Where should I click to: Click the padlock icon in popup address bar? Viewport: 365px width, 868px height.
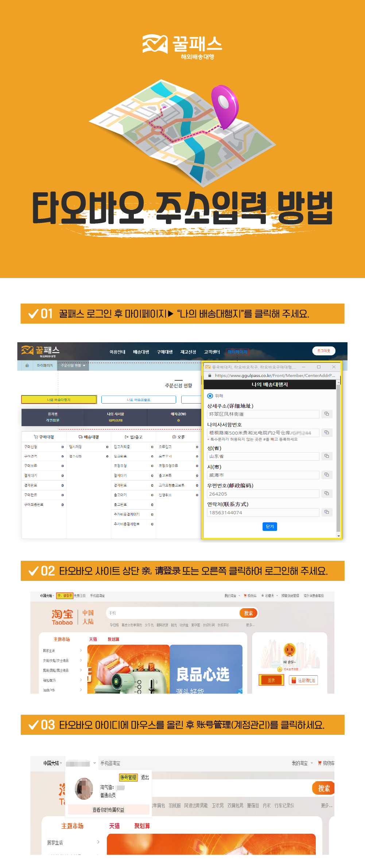click(210, 375)
